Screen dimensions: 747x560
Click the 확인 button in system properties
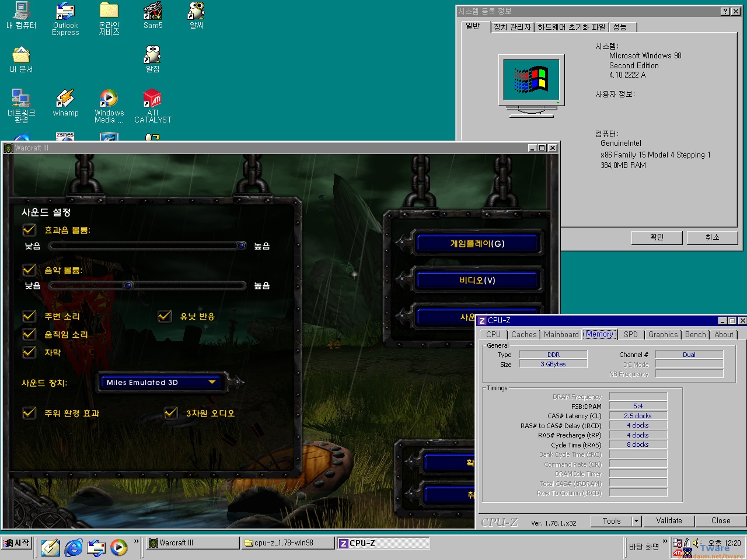(657, 237)
